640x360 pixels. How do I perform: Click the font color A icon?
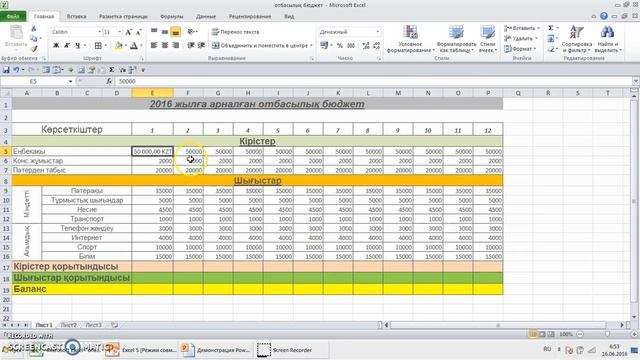coord(134,46)
